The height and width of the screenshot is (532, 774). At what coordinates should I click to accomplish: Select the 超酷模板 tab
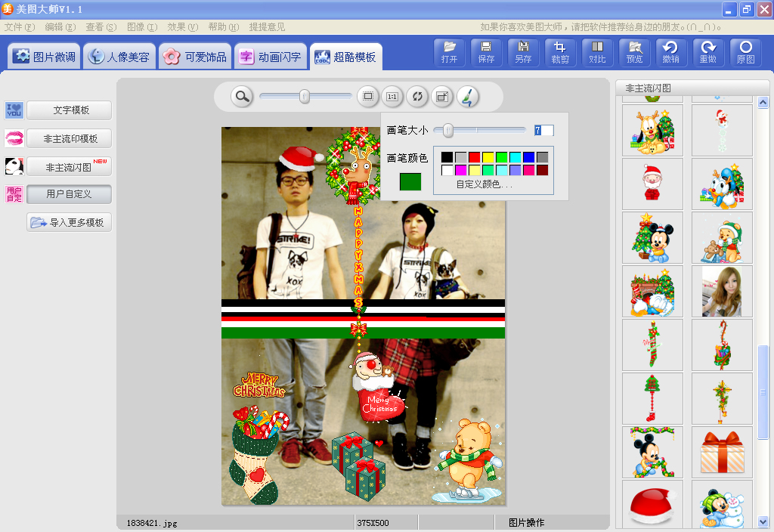(346, 57)
